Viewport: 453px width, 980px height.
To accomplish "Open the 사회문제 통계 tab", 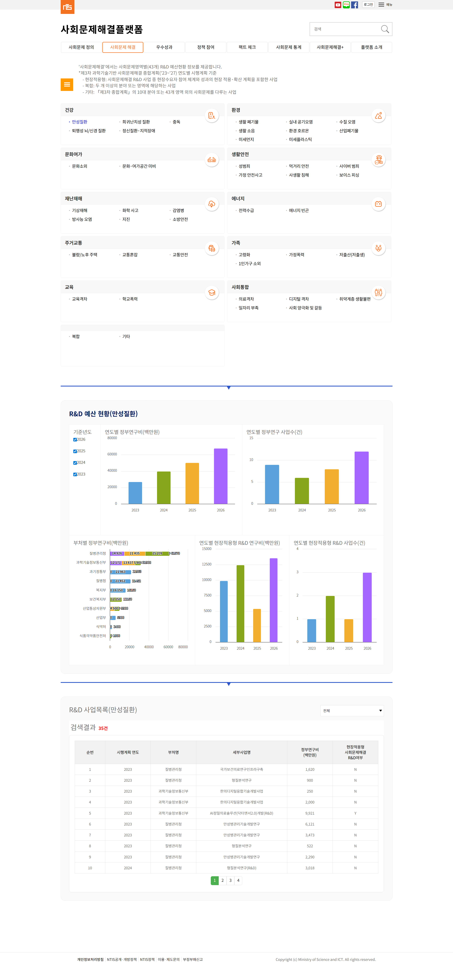I will (289, 47).
